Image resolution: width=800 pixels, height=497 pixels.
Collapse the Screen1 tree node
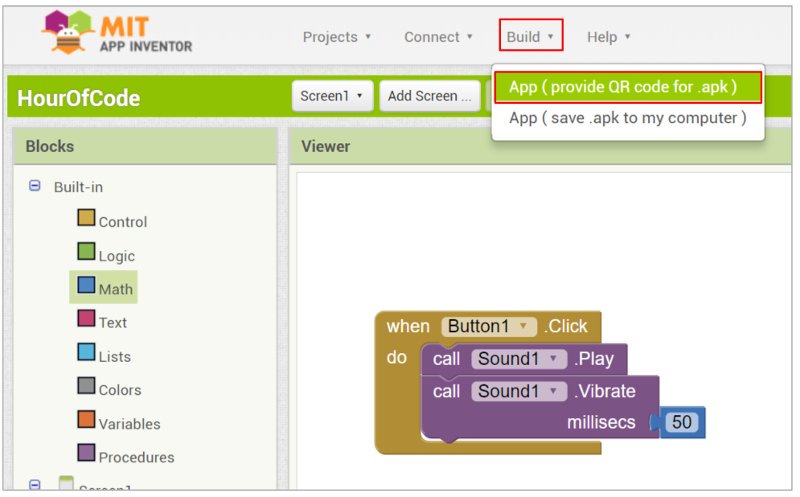[x=35, y=484]
